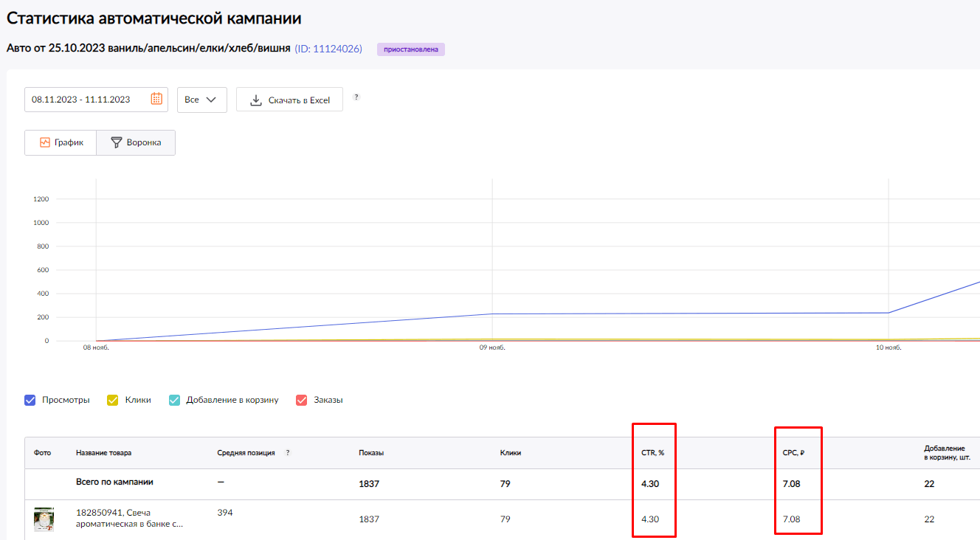Click the Скачать в Excel button

(x=289, y=100)
